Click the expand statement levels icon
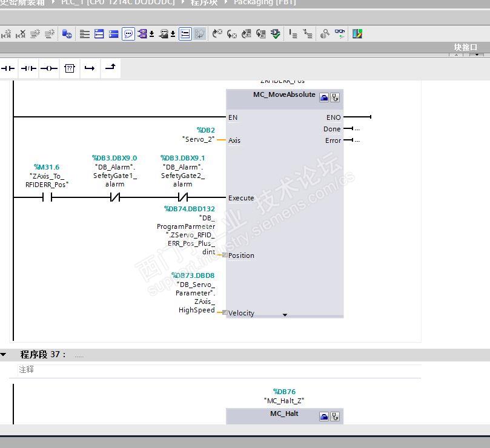Screen dimensions: 490x448 click(293, 33)
